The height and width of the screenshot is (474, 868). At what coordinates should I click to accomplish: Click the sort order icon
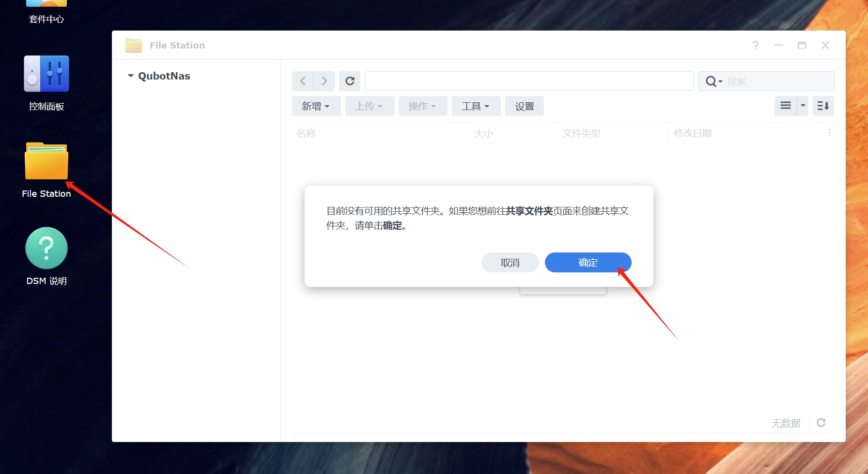pos(823,106)
